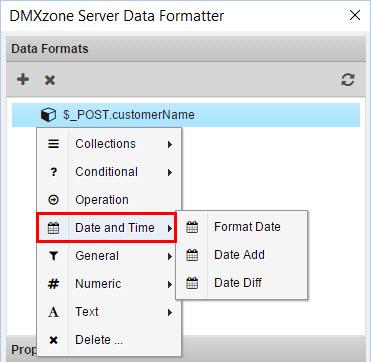
Task: Open the General submenu arrow
Action: 170,256
